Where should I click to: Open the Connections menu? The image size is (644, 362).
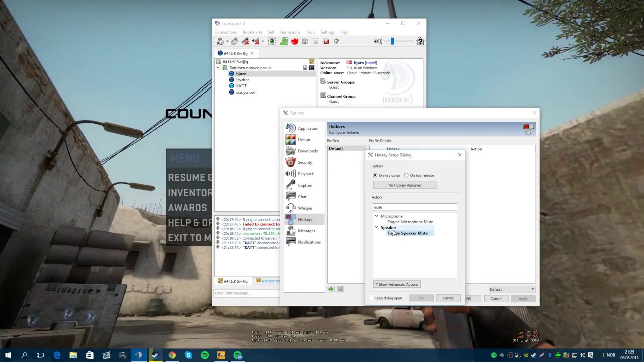[226, 32]
